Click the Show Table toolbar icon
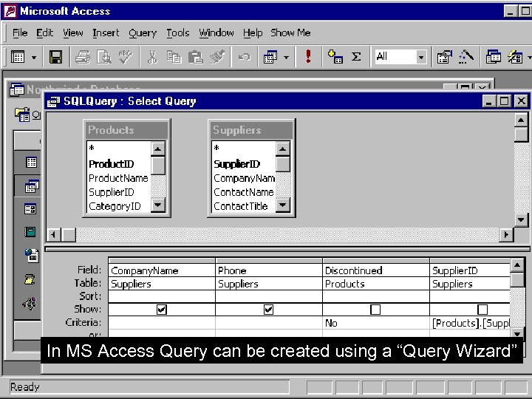532x399 pixels. coord(335,57)
